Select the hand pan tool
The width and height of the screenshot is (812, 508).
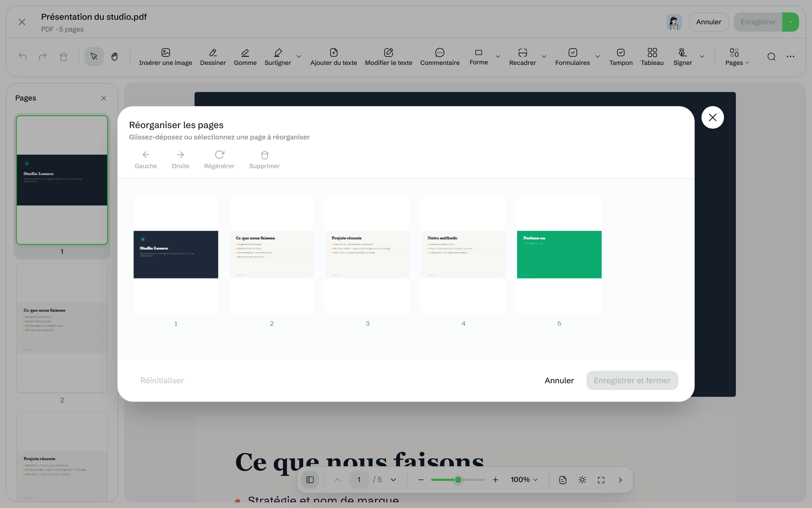[115, 56]
